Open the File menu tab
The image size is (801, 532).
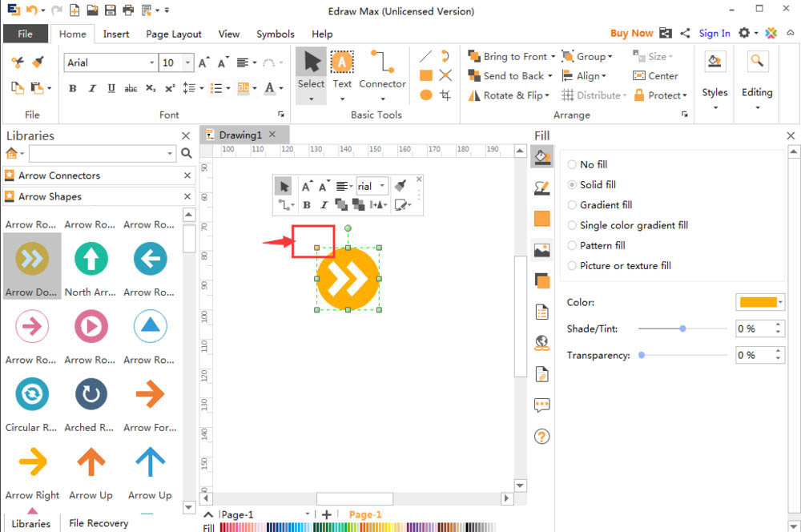point(26,34)
